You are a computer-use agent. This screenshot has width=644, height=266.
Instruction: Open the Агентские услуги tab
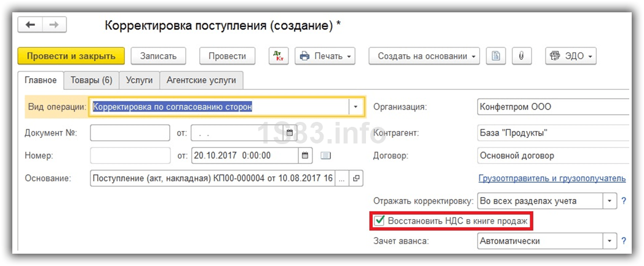pos(201,80)
